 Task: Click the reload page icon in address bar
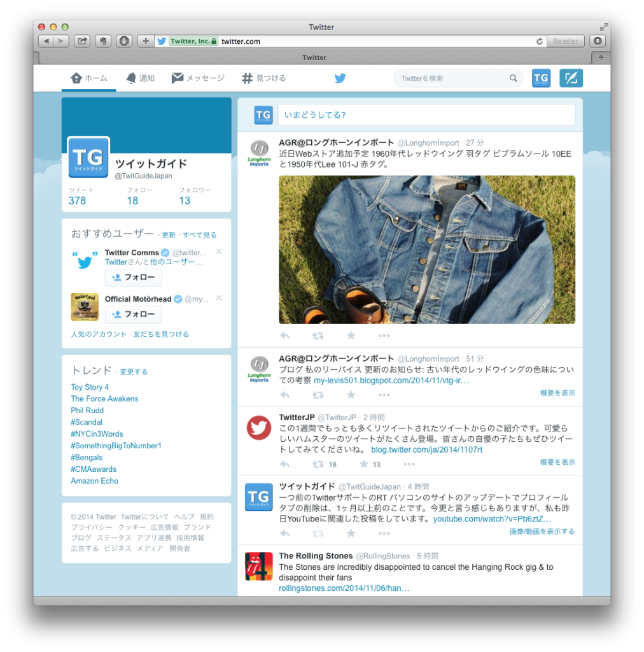pyautogui.click(x=539, y=41)
